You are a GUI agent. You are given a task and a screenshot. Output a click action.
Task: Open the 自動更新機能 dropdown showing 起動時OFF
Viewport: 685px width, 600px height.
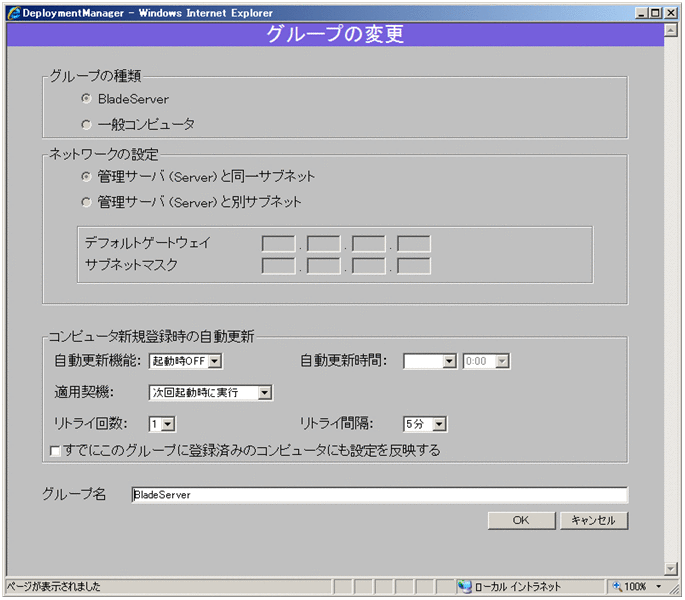[x=186, y=361]
